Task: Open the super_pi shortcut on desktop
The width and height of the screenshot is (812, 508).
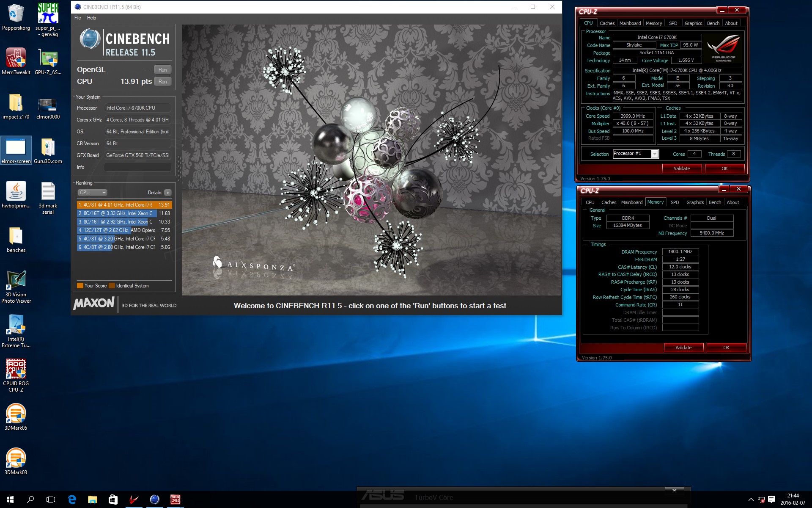Action: pos(48,19)
